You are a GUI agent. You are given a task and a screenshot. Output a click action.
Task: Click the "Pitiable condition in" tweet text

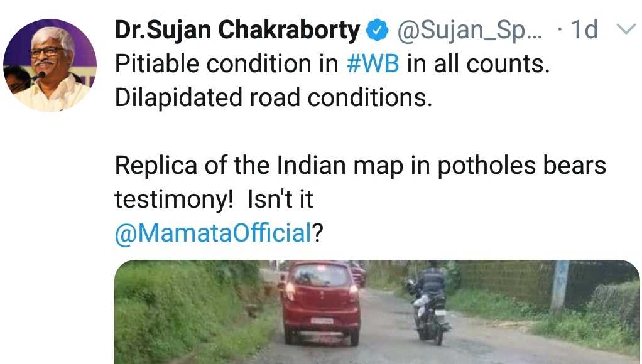click(227, 64)
